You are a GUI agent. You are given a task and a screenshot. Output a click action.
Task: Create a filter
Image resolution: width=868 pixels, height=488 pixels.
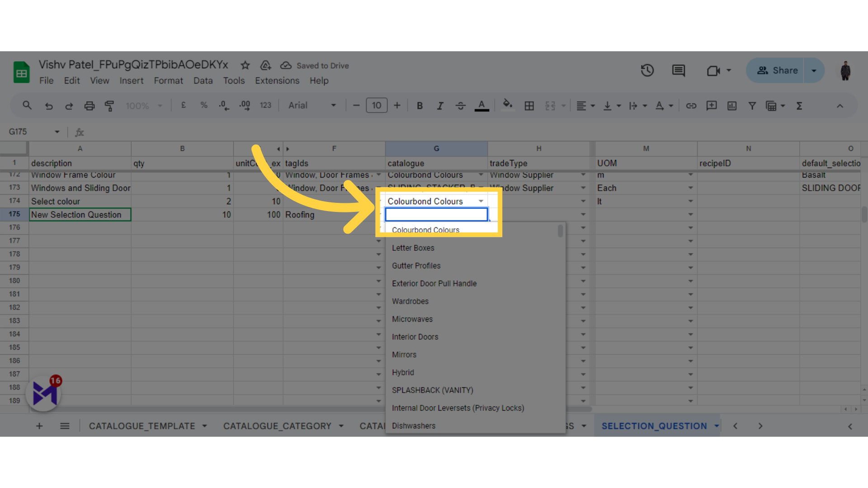pos(752,106)
